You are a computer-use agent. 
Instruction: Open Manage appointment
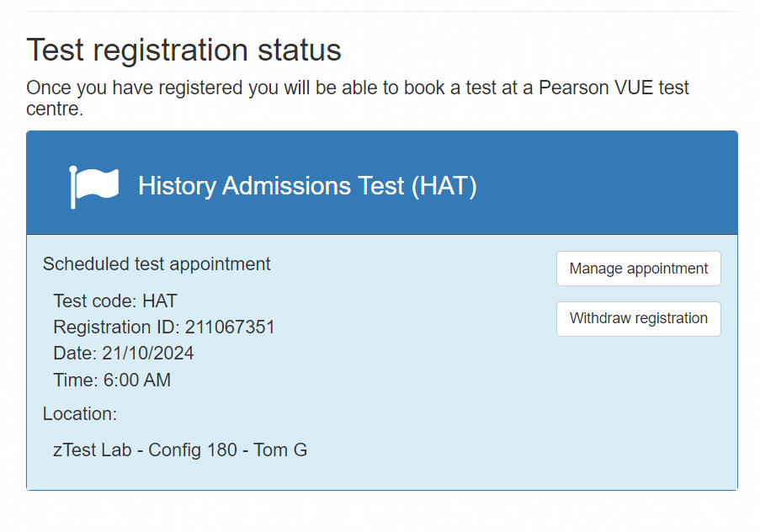pos(638,269)
